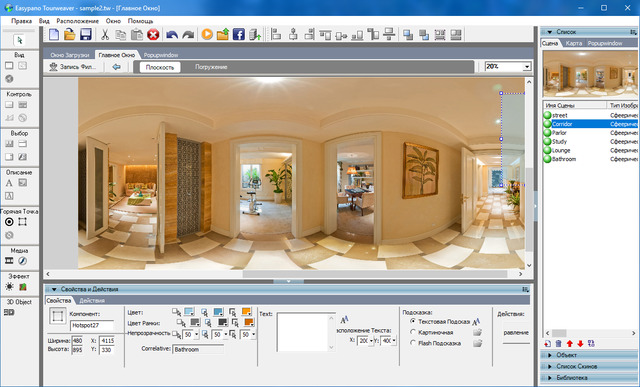640x387 pixels.
Task: Expand the Список Скинов panel
Action: [x=550, y=367]
